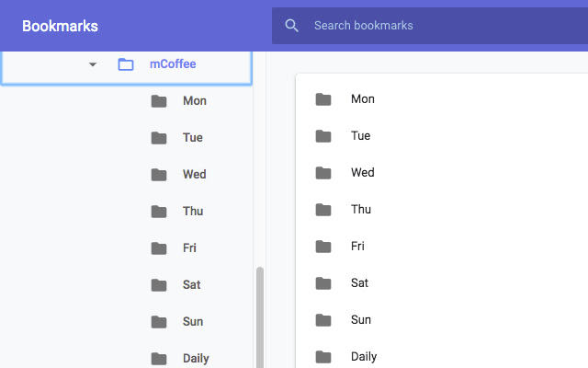Select the Fri folder in sidebar tree
This screenshot has height=368, width=588.
coord(189,248)
